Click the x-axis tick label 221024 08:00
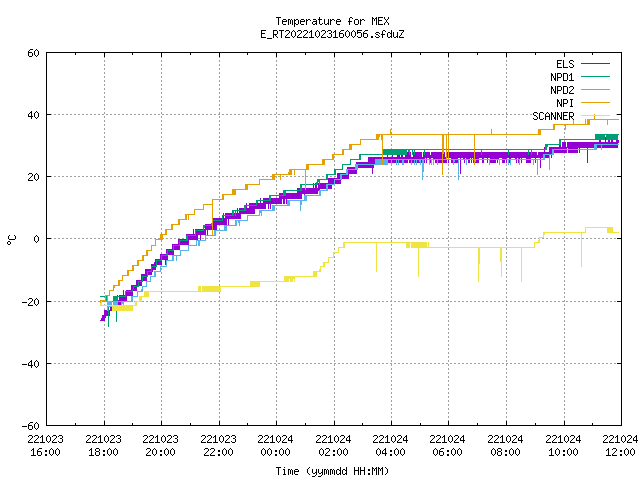 tap(506, 446)
